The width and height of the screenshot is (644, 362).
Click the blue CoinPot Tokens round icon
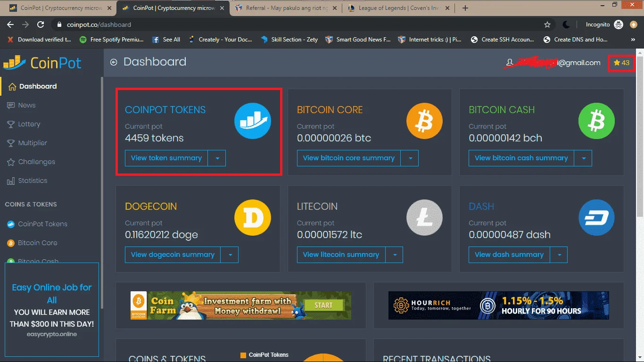253,121
